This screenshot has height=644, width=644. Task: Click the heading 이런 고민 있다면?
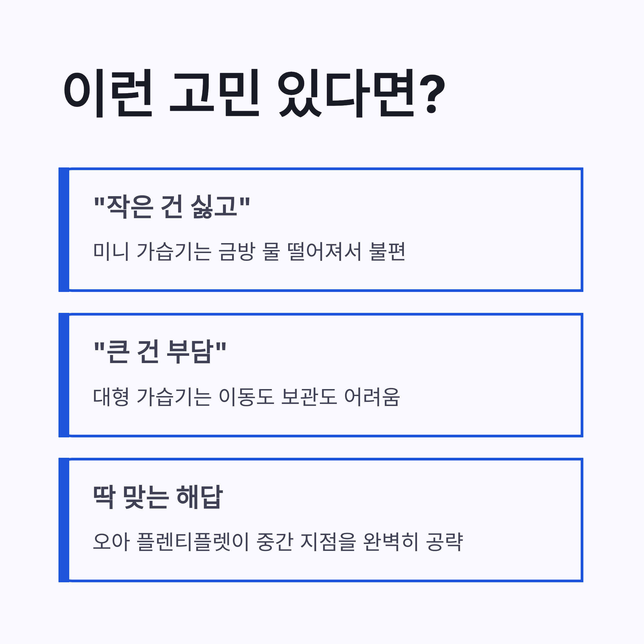click(254, 93)
